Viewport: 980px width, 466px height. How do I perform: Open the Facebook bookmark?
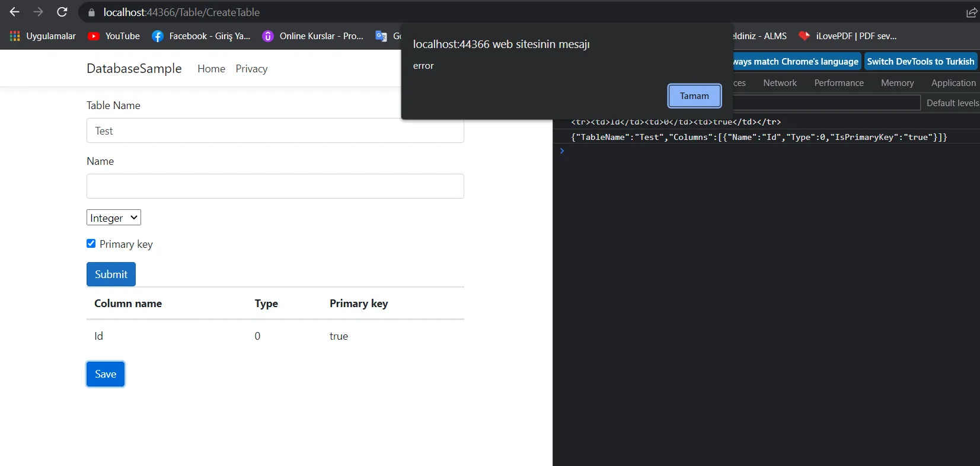[201, 36]
